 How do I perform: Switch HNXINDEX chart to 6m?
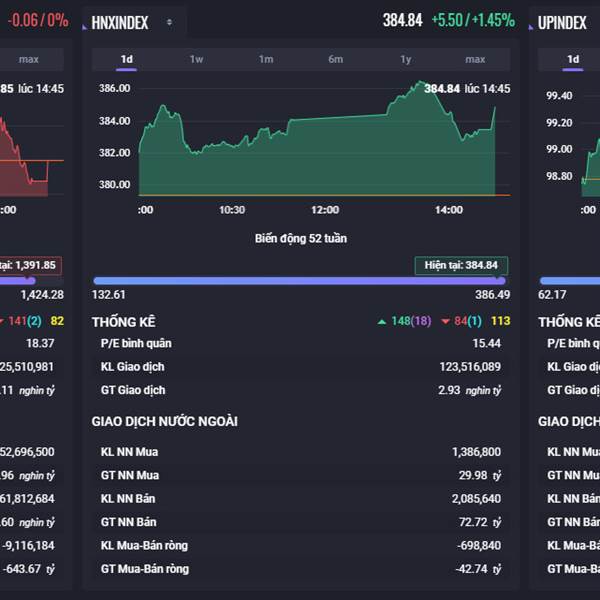click(x=336, y=59)
